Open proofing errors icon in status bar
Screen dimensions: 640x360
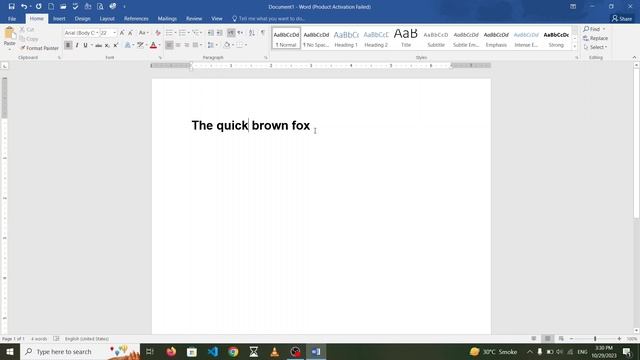[56, 339]
